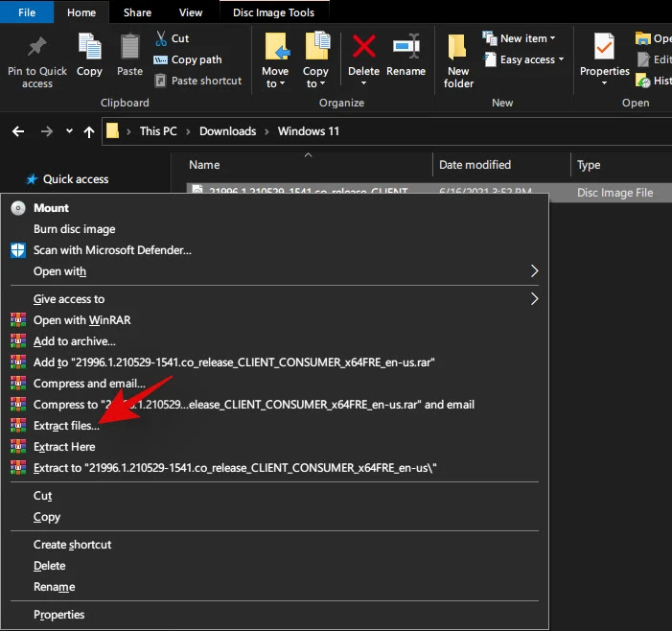
Task: Click the Pin to Quick access icon
Action: 36,46
